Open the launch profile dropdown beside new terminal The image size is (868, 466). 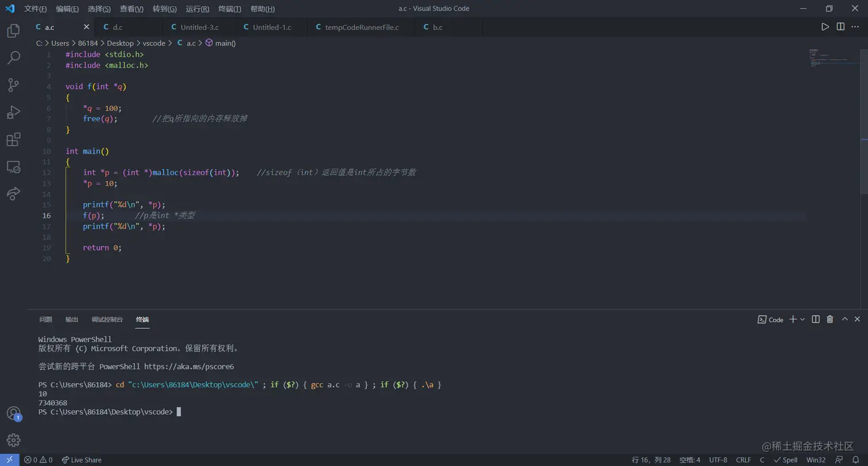coord(803,319)
